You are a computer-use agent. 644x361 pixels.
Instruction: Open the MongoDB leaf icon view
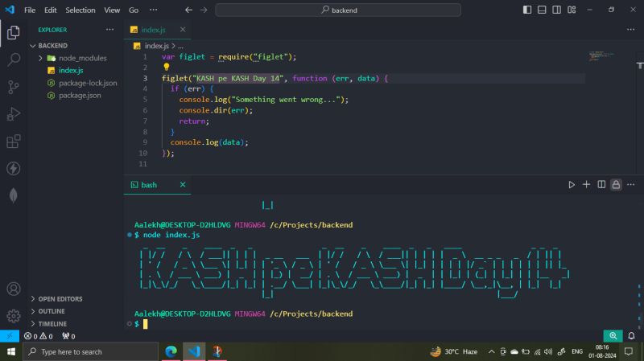click(13, 195)
